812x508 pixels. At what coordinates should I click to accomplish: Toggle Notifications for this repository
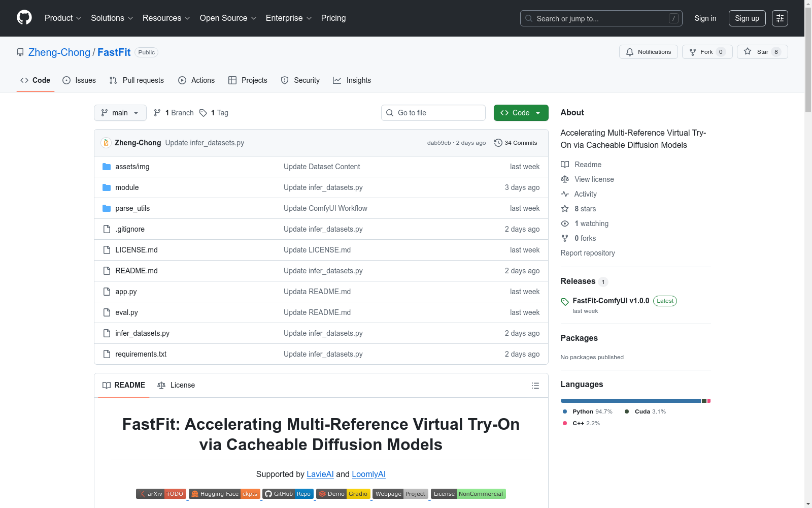[649, 52]
